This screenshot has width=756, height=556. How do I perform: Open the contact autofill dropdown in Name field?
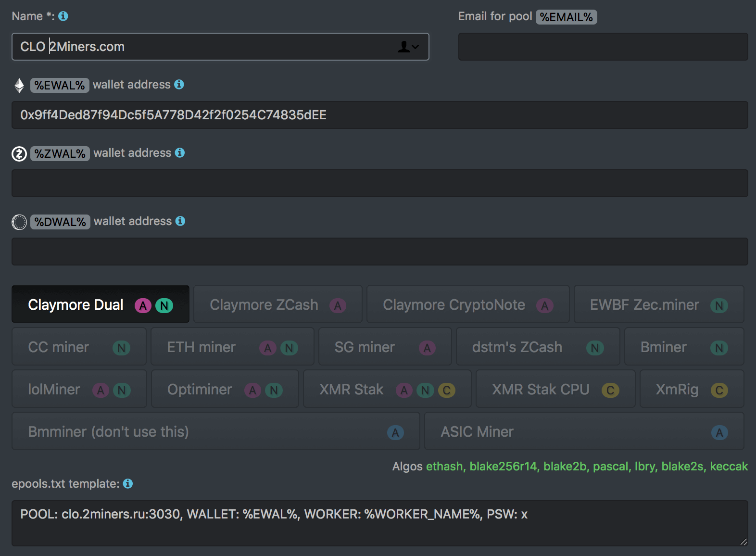408,47
